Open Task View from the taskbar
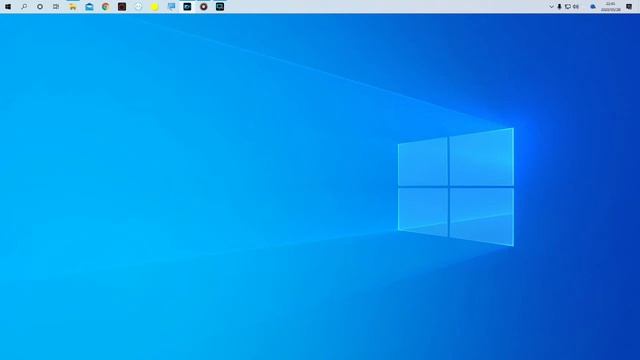 [56, 7]
